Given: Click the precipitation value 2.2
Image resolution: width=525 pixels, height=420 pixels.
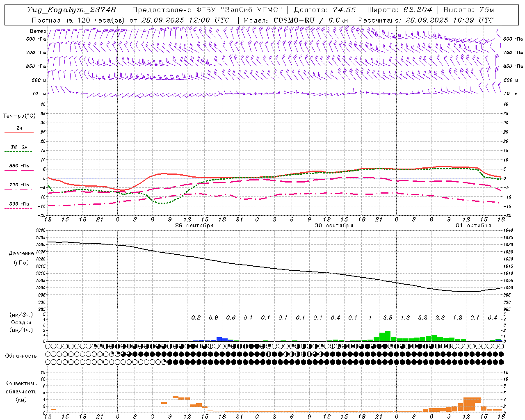Looking at the screenshot, I should (422, 317).
